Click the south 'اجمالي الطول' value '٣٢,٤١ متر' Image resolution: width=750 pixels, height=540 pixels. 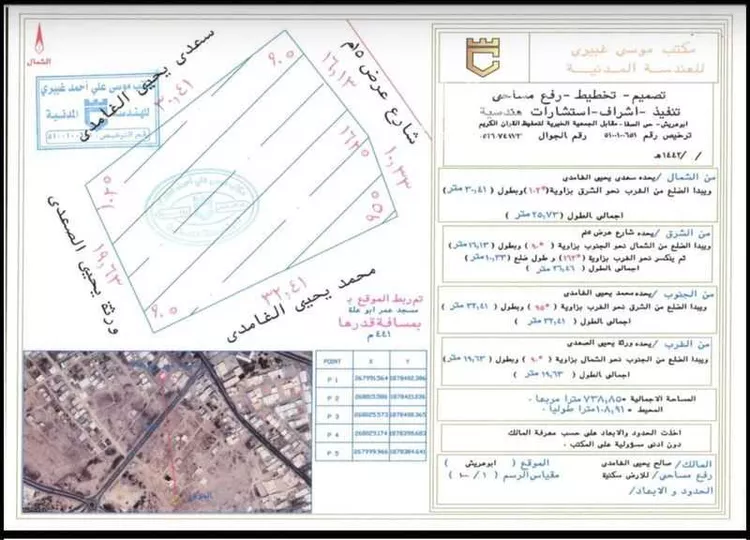tap(547, 322)
